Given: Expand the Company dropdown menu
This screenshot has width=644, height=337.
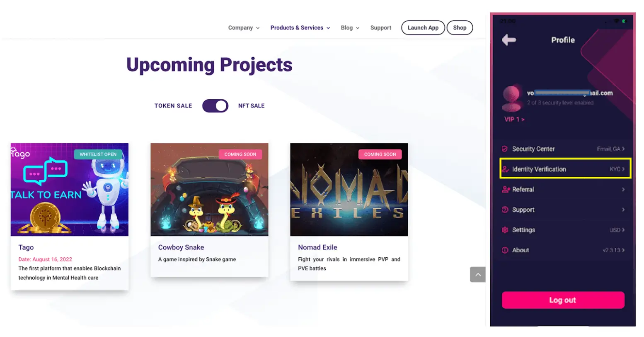Looking at the screenshot, I should pos(244,28).
